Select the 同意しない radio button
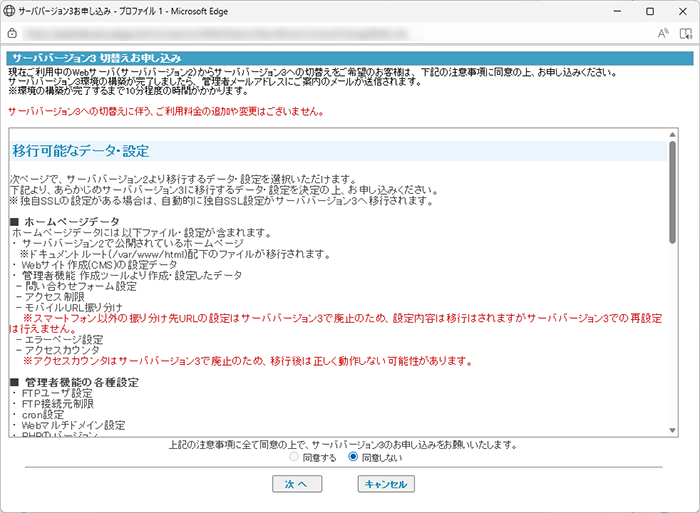Image resolution: width=700 pixels, height=513 pixels. [353, 457]
